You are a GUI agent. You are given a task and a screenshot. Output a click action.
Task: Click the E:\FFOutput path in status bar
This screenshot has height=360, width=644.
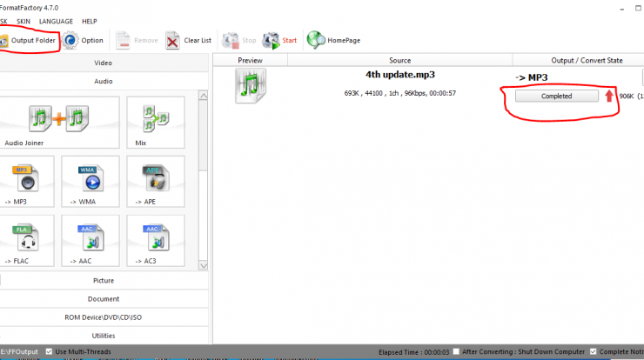coord(19,352)
